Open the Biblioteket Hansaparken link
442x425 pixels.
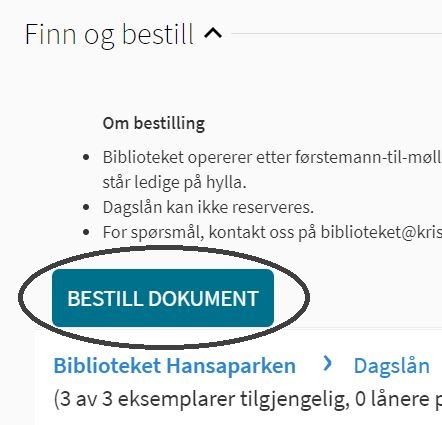(x=175, y=365)
